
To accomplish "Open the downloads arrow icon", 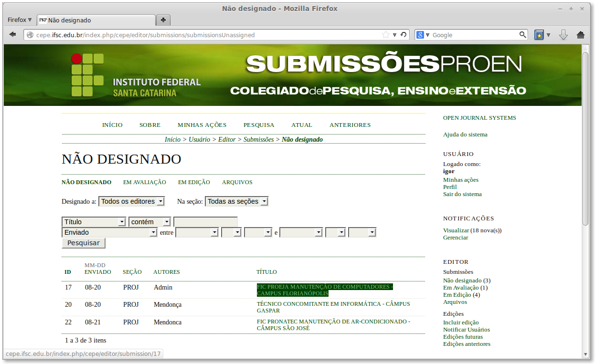I will [563, 35].
